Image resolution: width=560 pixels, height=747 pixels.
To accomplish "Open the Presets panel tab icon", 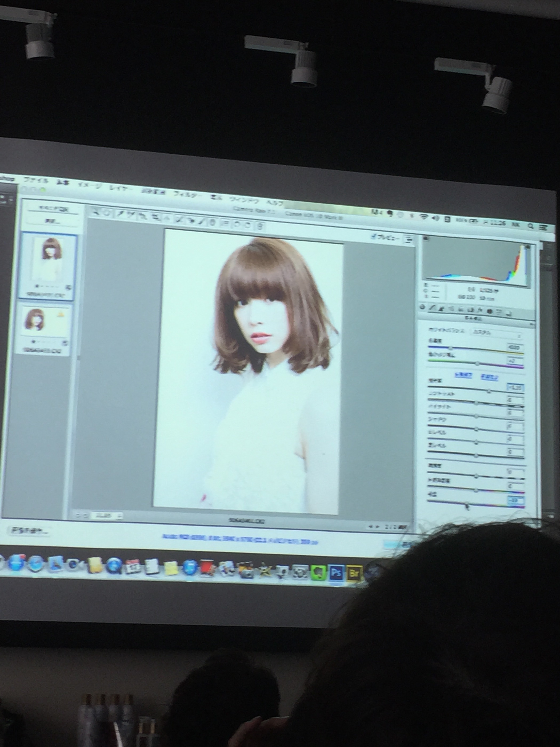I will click(499, 312).
